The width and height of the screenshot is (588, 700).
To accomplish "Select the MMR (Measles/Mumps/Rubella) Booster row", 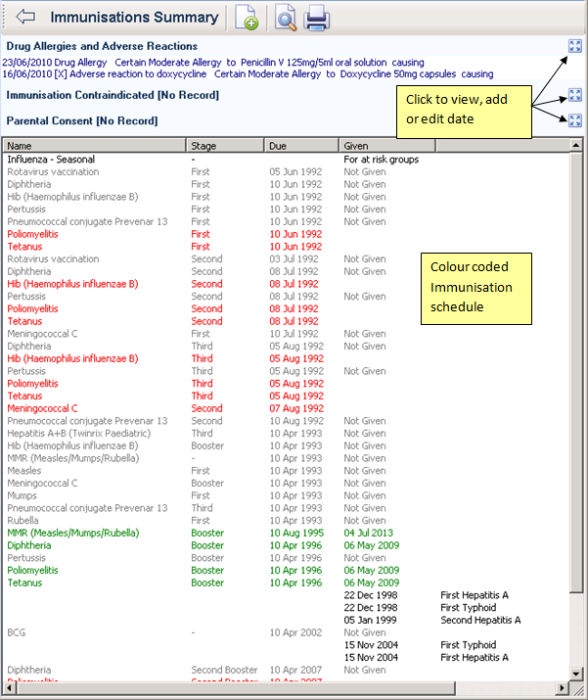I will [72, 533].
